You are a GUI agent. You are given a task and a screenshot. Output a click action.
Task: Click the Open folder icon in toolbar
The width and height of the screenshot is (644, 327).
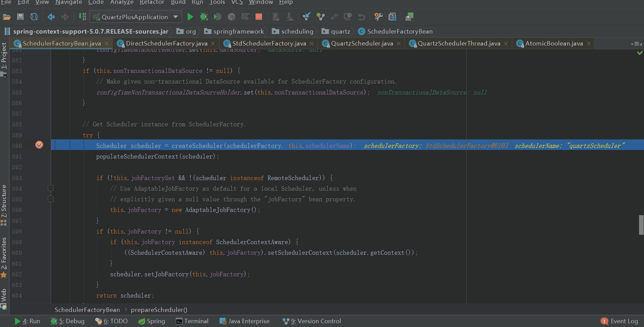(7, 17)
